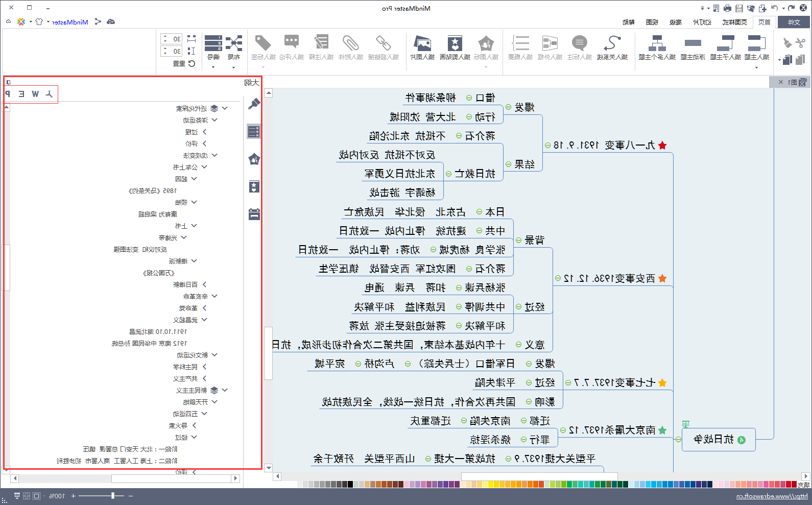Open the 文件 (File) menu
This screenshot has height=505, width=812.
coord(794,22)
